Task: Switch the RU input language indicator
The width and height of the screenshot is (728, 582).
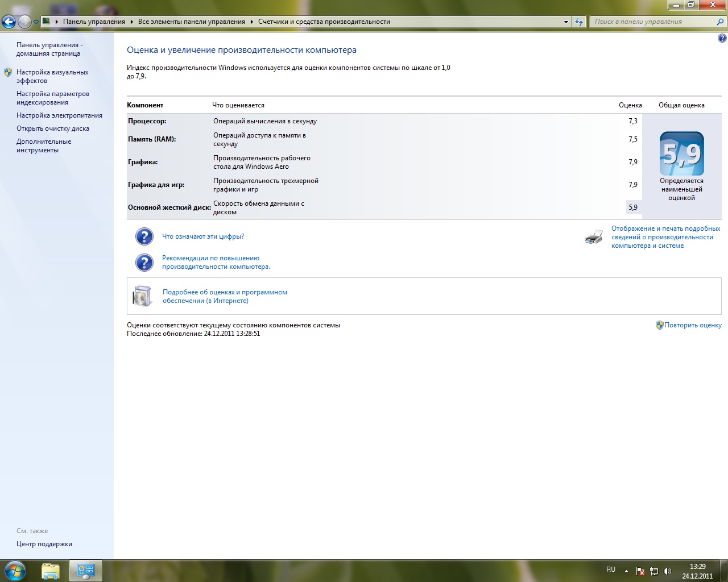Action: 611,569
